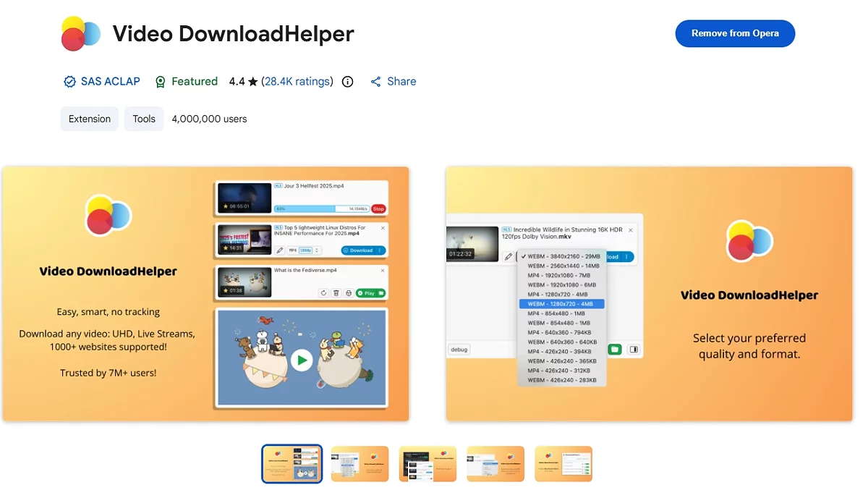Click the printer icon on the Fediverse row
868x490 pixels.
[x=349, y=292]
